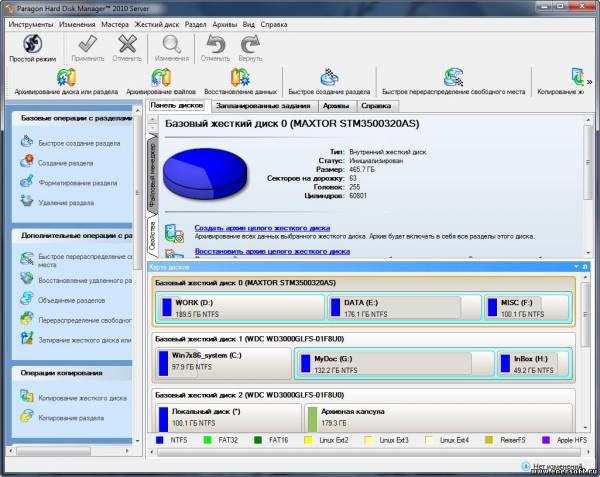Select Перераспределение свободного места in sidebar
The height and width of the screenshot is (477, 600).
(x=76, y=320)
